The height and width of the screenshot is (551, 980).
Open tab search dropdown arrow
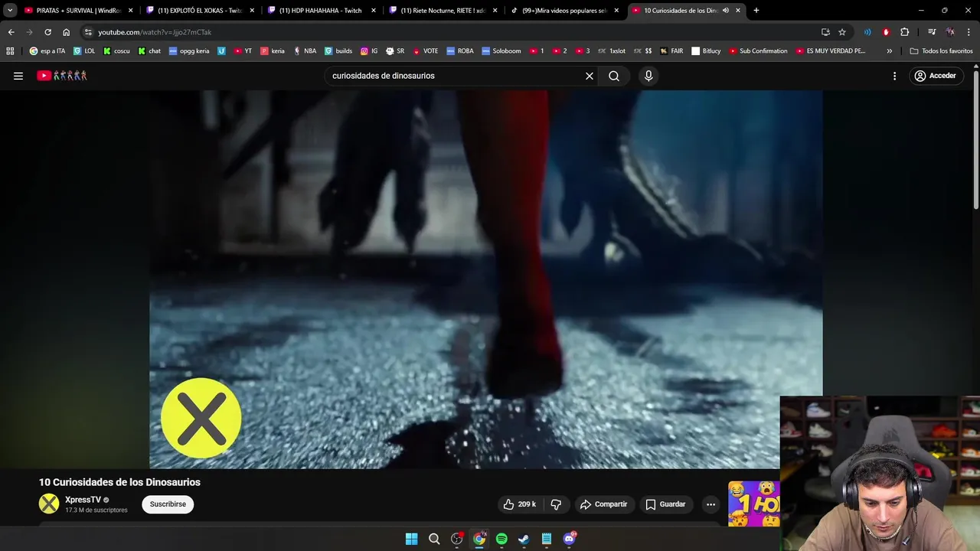pyautogui.click(x=10, y=11)
